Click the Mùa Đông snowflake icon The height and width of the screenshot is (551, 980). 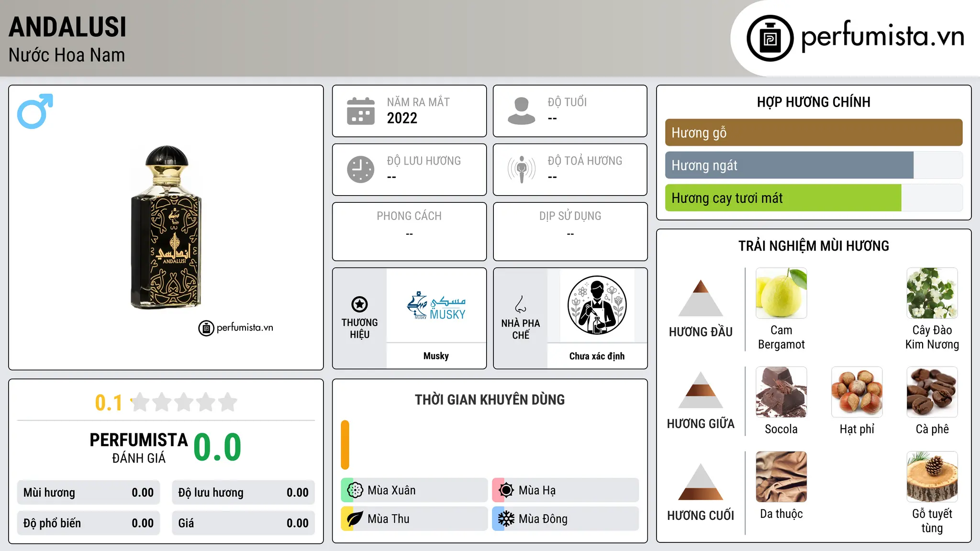[506, 519]
